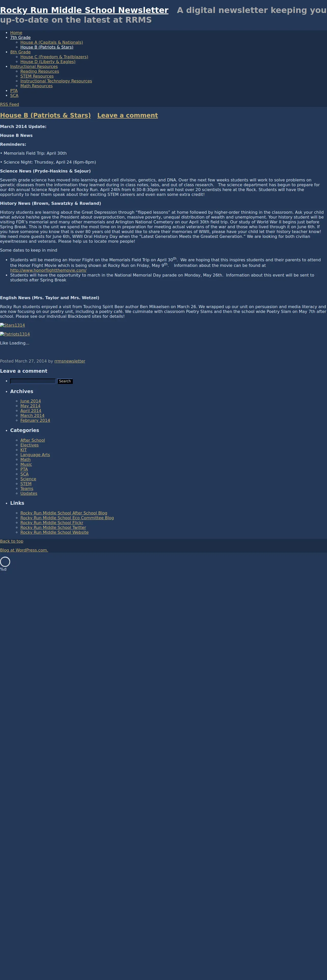
Task: Select House A (Capitals & Nationals)
Action: (x=51, y=42)
